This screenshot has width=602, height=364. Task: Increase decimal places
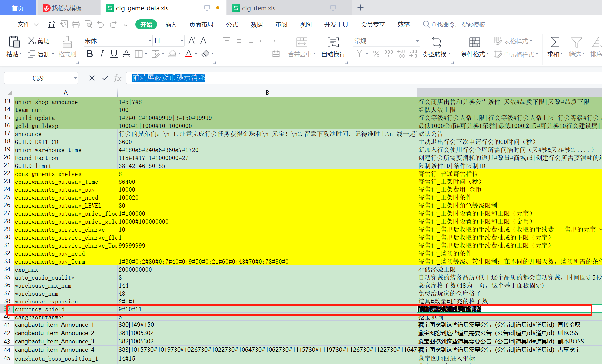[x=401, y=54]
